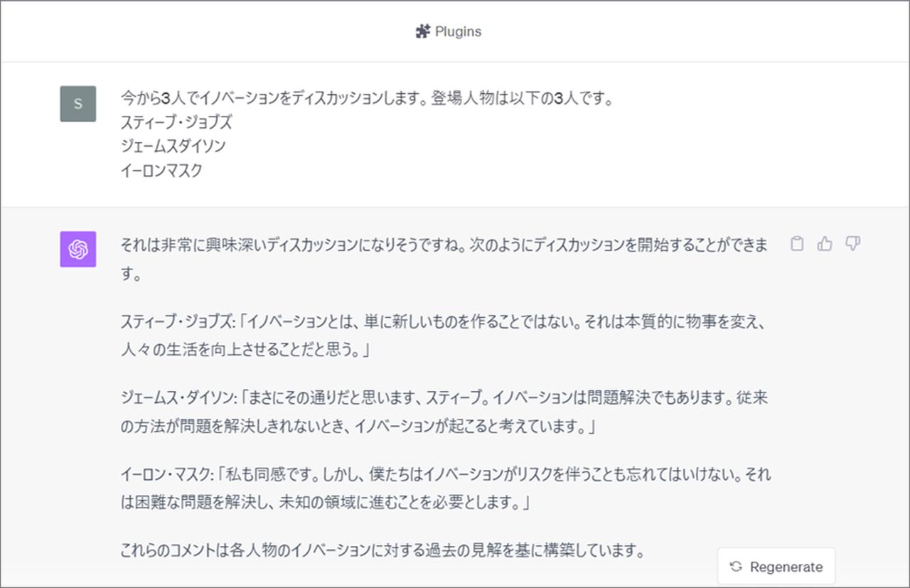Click the line starting "今から3人でイノベーション"

(367, 98)
